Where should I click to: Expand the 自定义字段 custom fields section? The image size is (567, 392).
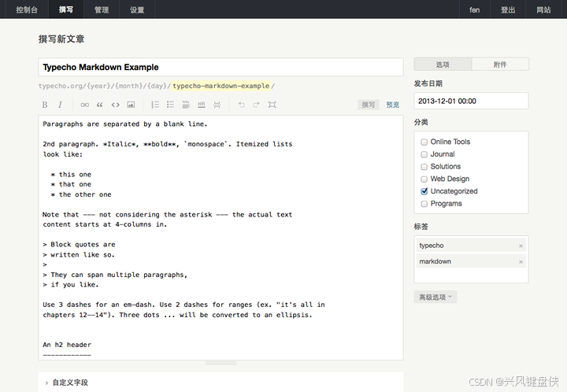coord(69,383)
